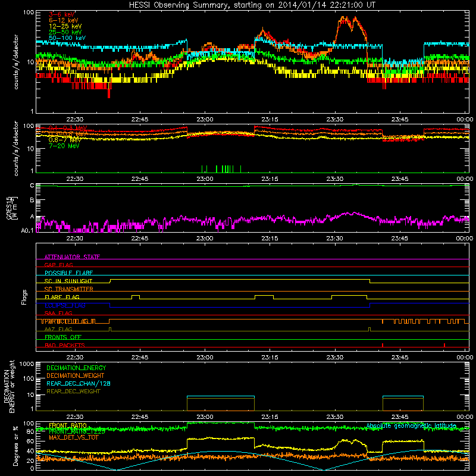Click the SC_IN_SUNLIGHT flag label

click(68, 281)
